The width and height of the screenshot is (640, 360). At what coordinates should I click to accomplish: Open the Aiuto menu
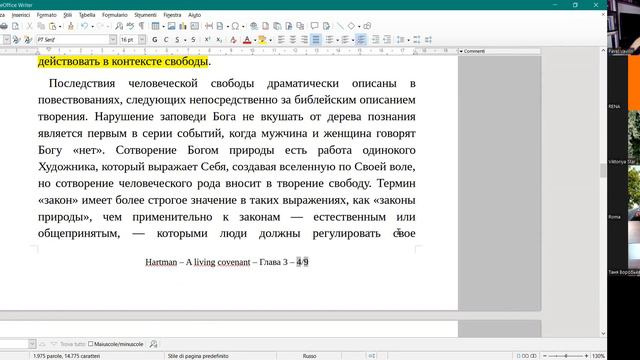[x=195, y=15]
